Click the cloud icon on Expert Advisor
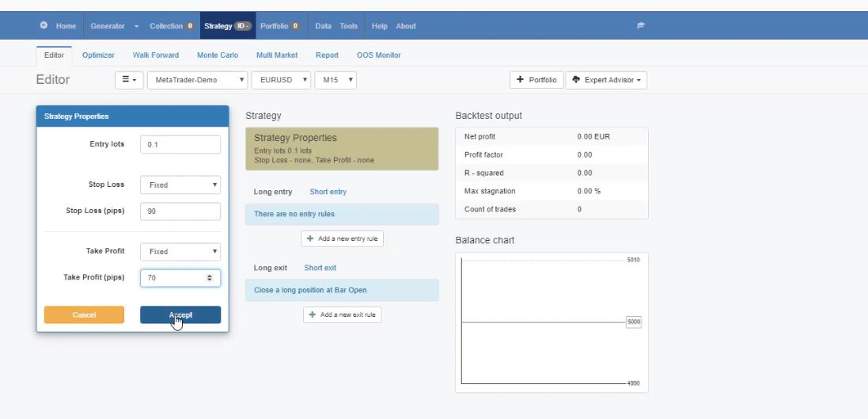This screenshot has width=868, height=419. click(x=576, y=80)
